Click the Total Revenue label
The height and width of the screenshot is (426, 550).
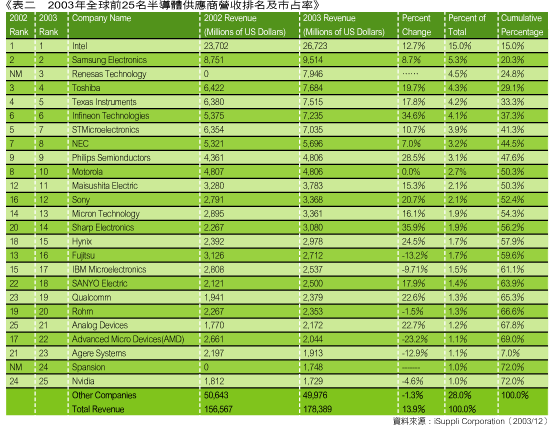(x=98, y=409)
